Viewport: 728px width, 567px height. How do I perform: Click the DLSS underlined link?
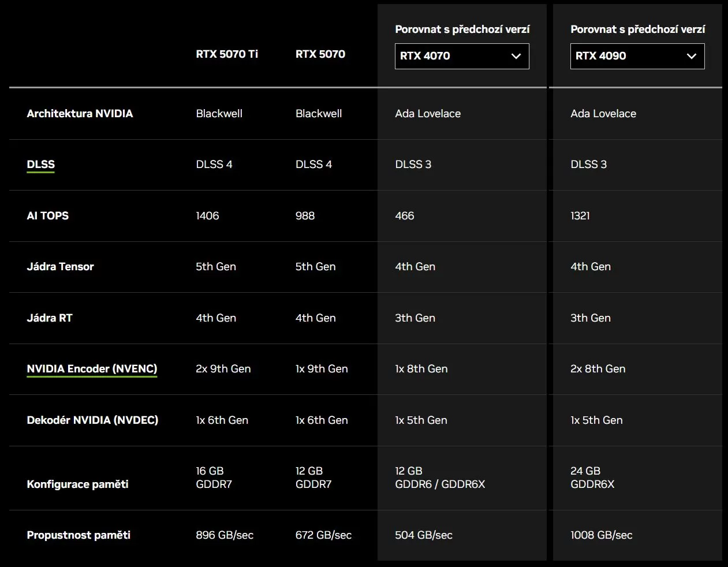(x=41, y=165)
